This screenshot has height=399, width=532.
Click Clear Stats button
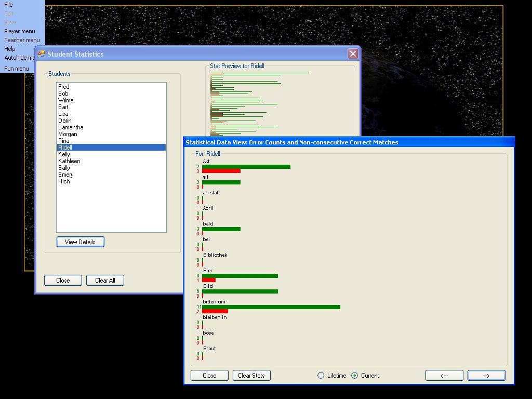pyautogui.click(x=251, y=376)
